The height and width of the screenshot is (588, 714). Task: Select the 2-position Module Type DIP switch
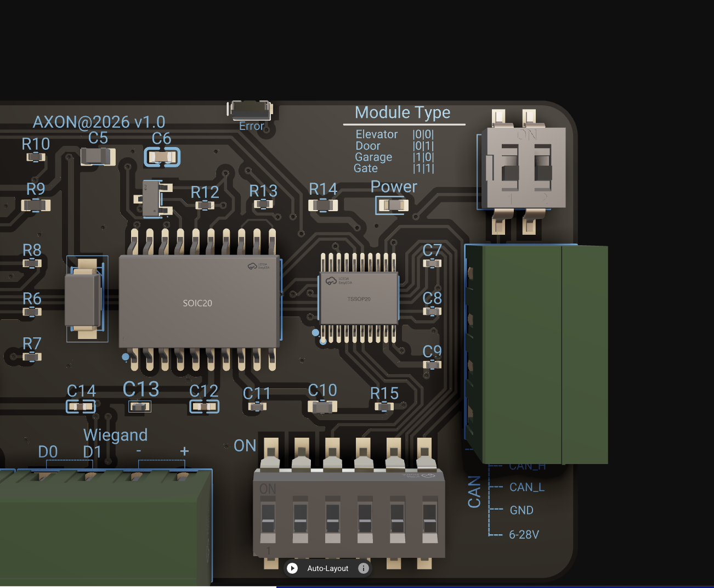click(525, 168)
